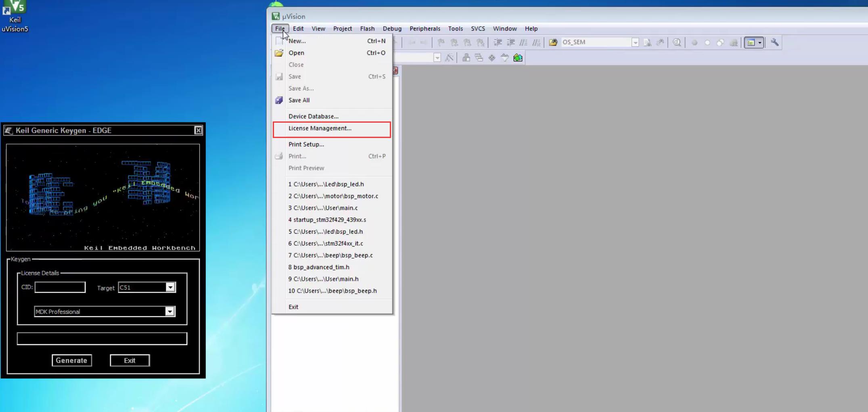Screen dimensions: 868x412
Task: Click the Comment selection icon
Action: click(523, 42)
